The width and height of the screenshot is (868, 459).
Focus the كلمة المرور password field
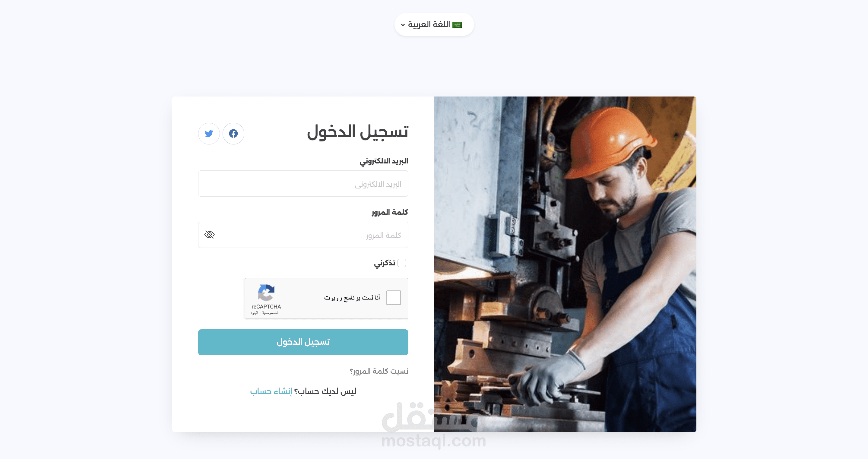(x=303, y=235)
